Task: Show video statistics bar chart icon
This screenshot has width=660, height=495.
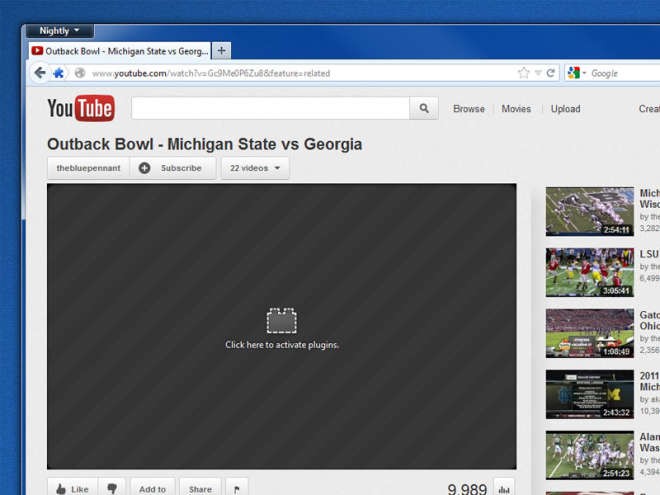Action: pos(504,488)
